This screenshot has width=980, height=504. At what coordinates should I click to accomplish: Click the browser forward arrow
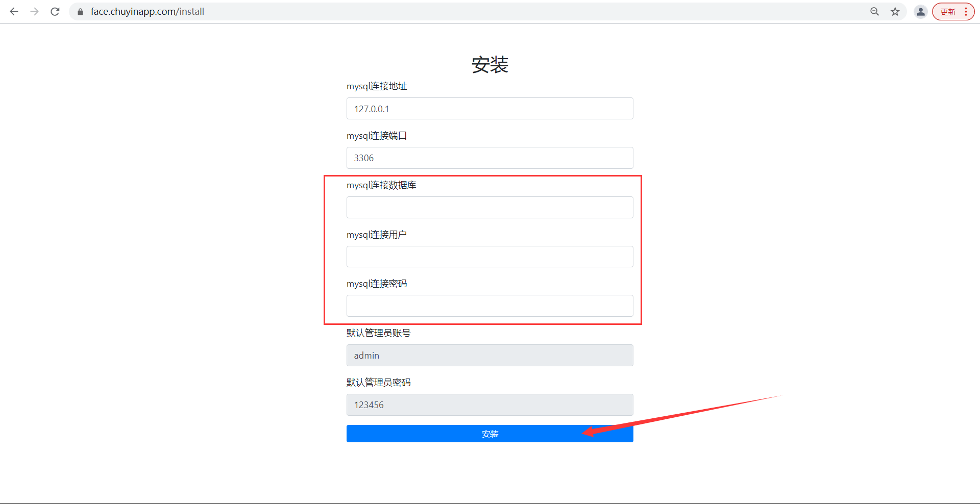(34, 11)
